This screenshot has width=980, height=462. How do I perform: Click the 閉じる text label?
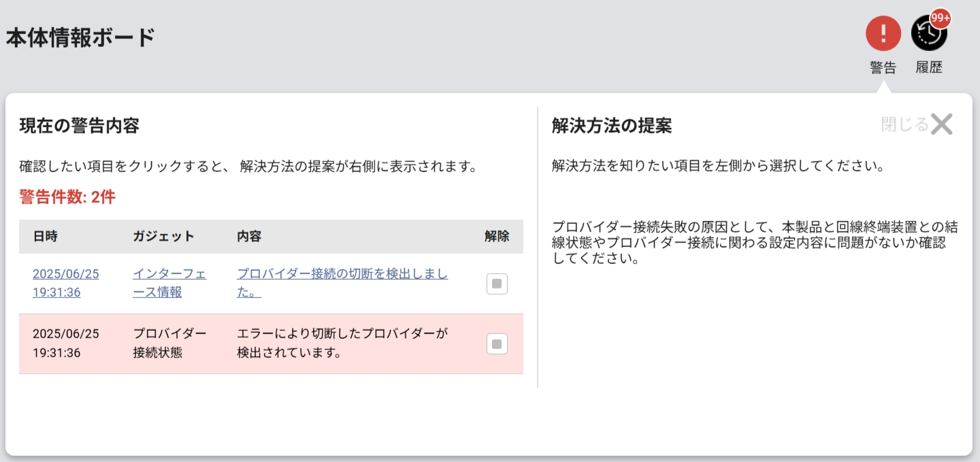tap(904, 125)
